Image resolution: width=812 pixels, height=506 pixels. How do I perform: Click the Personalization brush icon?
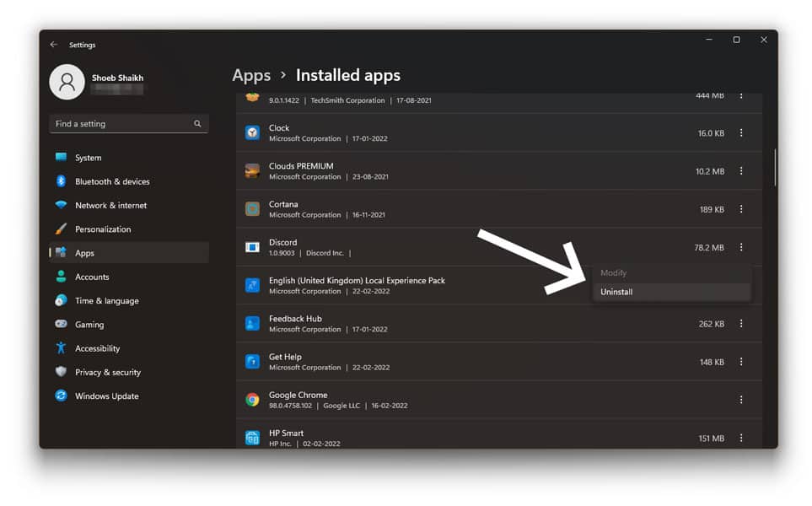[x=61, y=229]
